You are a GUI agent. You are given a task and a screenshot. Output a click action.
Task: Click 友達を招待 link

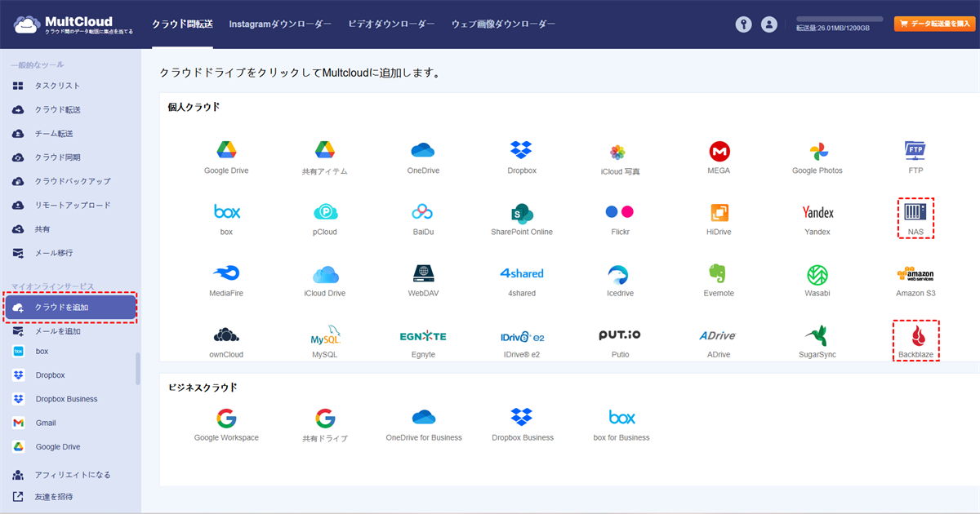click(x=54, y=496)
